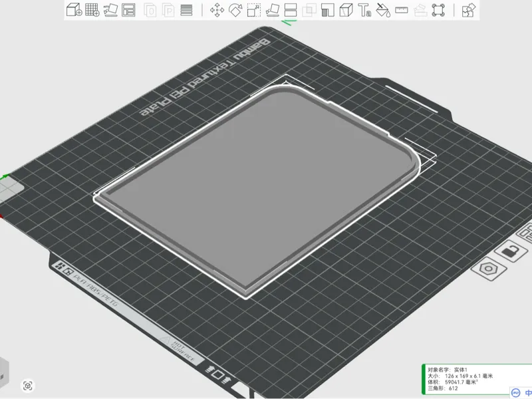
Task: Click the greyed Assemble icon
Action: 420,10
